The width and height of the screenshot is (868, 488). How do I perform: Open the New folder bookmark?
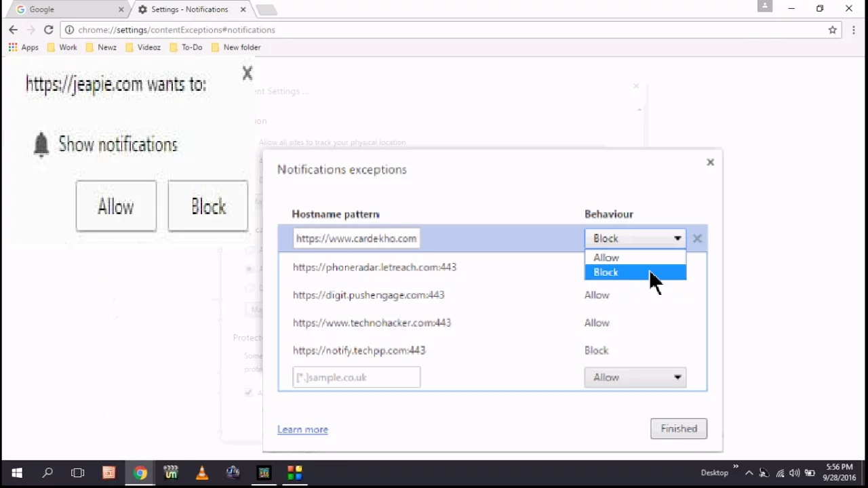236,47
